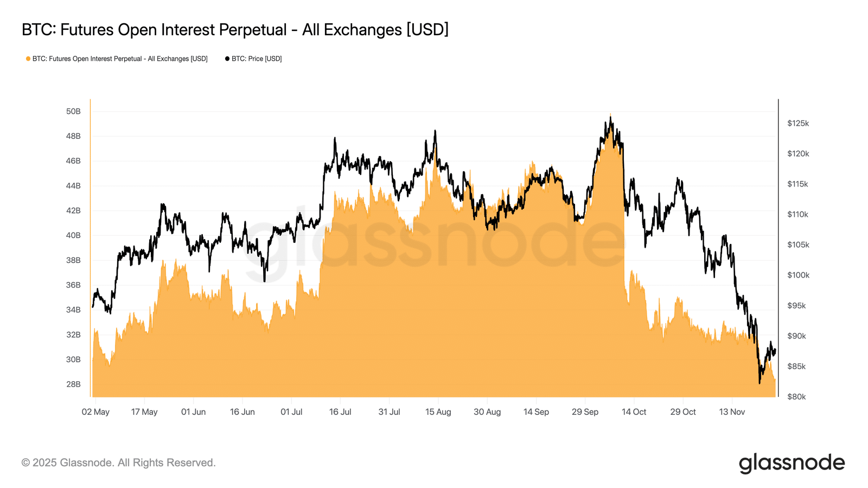This screenshot has height=488, width=868.
Task: Click the chart title text
Action: (x=235, y=29)
